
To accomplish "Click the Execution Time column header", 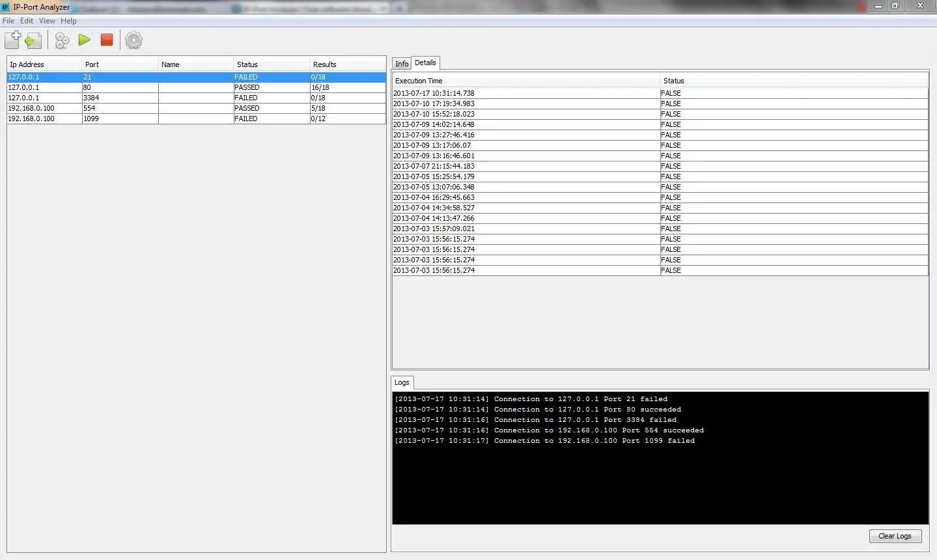I will click(526, 81).
